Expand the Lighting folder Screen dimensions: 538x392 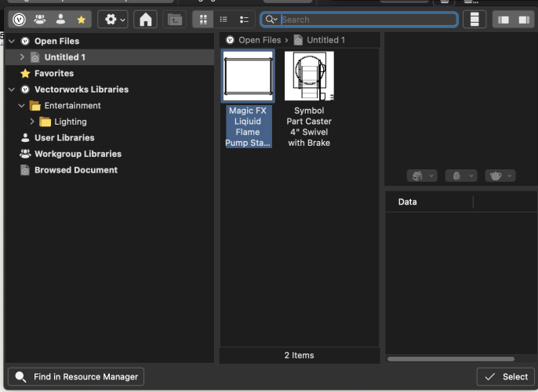32,122
